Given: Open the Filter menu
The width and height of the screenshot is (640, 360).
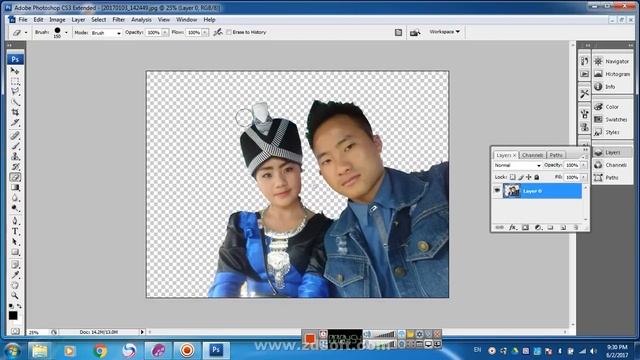Looking at the screenshot, I should [x=118, y=20].
